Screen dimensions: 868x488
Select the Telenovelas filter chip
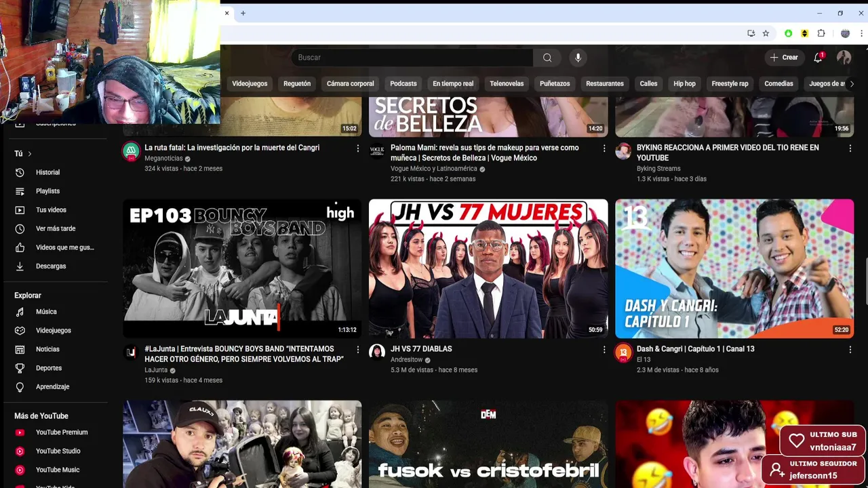click(507, 83)
